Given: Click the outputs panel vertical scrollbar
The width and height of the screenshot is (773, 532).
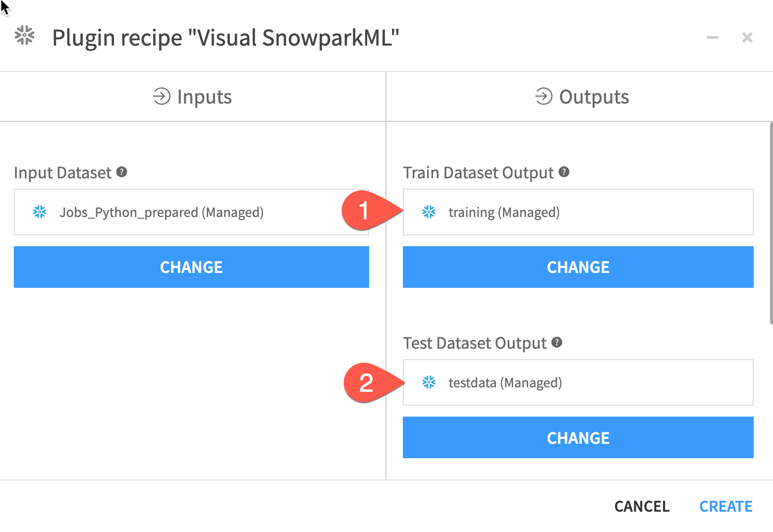Looking at the screenshot, I should (771, 223).
